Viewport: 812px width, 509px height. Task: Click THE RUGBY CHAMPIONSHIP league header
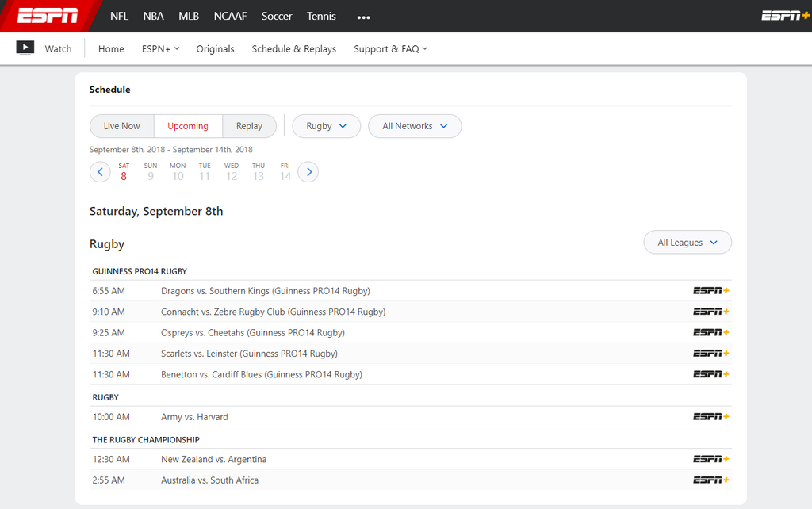[146, 439]
